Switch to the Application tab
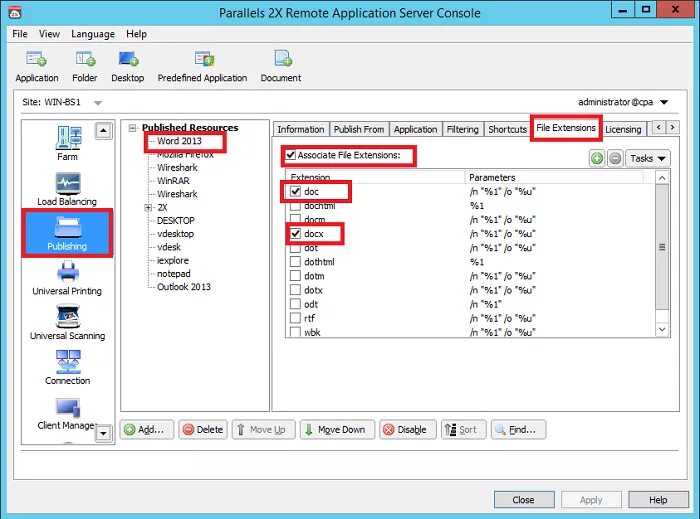700x519 pixels. 416,129
